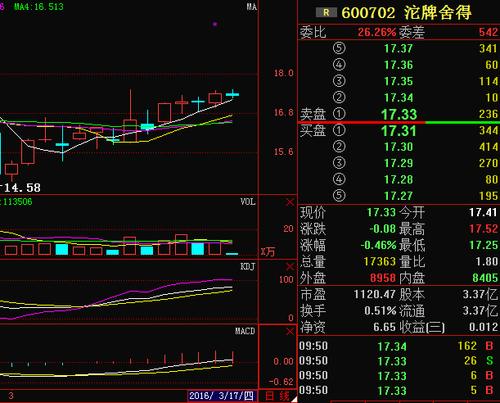Select sell level 1 price 17.33
This screenshot has height=403, width=500.
click(399, 114)
